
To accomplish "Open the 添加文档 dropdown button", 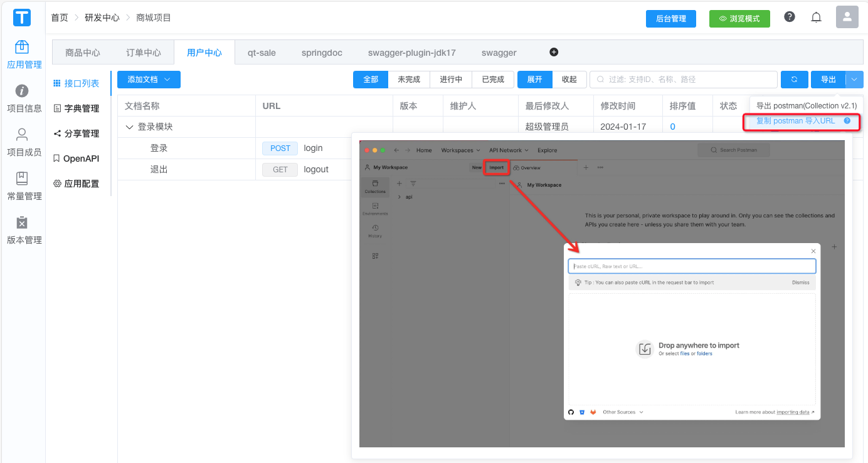I will [x=149, y=80].
